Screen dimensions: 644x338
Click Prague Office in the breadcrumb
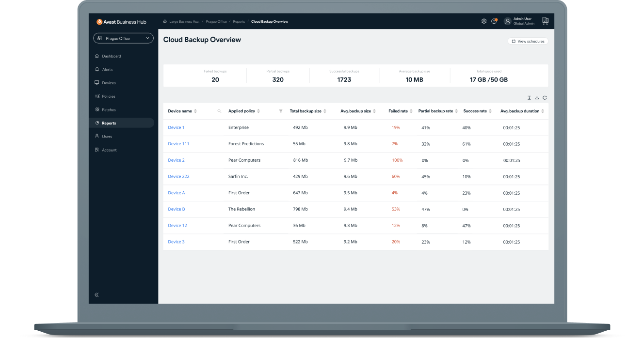216,22
